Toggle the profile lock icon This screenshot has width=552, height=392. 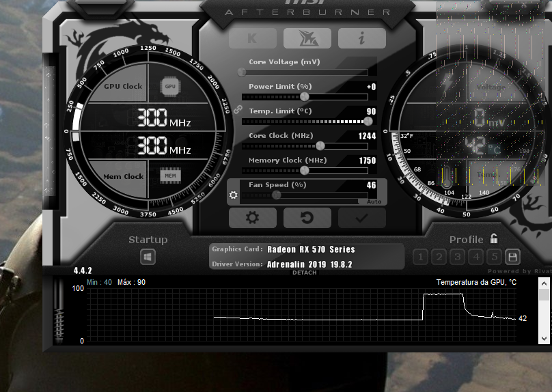(494, 238)
